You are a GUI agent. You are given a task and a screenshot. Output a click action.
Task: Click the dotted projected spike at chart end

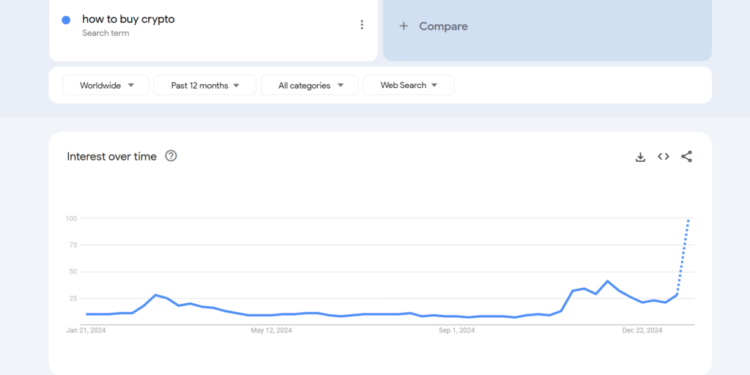point(683,257)
